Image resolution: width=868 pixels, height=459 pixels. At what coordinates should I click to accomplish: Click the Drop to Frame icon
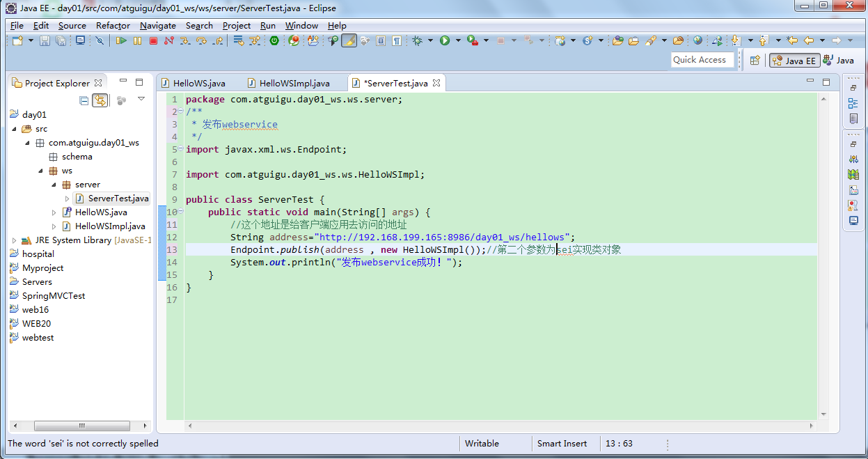coord(239,40)
